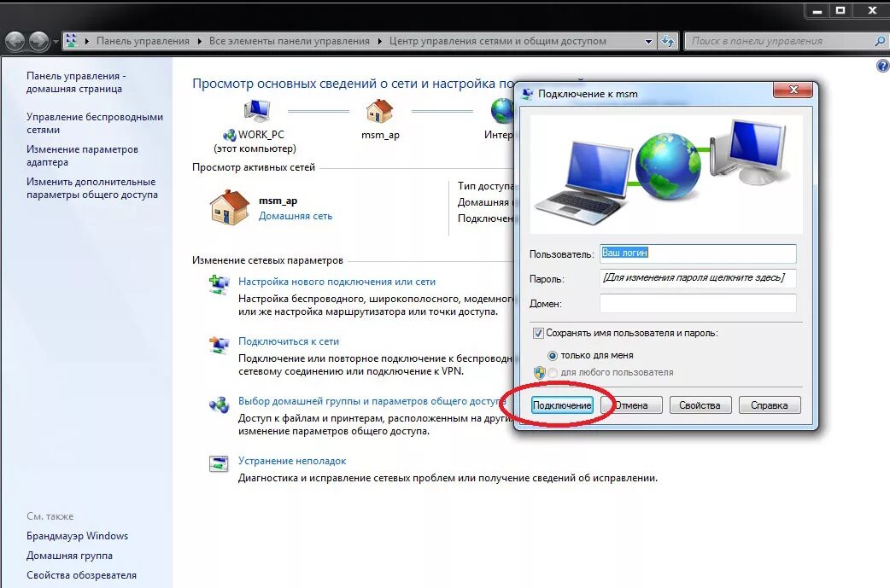The width and height of the screenshot is (890, 588).
Task: Click the homegroup spheres icon
Action: pos(220,405)
